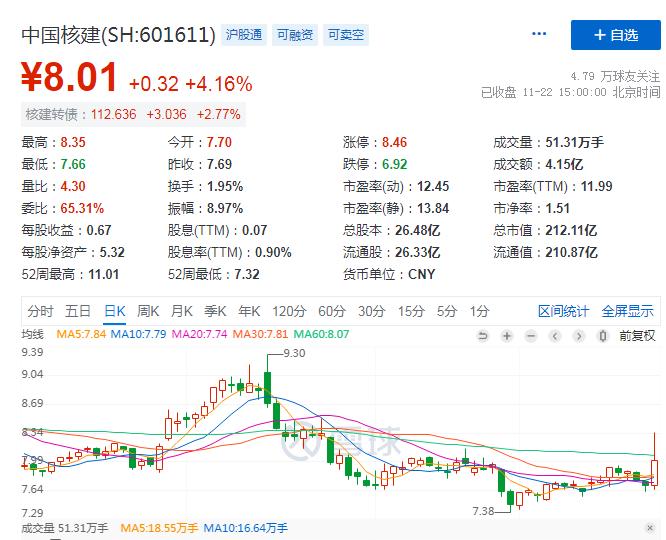666x540 pixels.
Task: Click the 4.79 万球友关注 followers text
Action: 615,76
